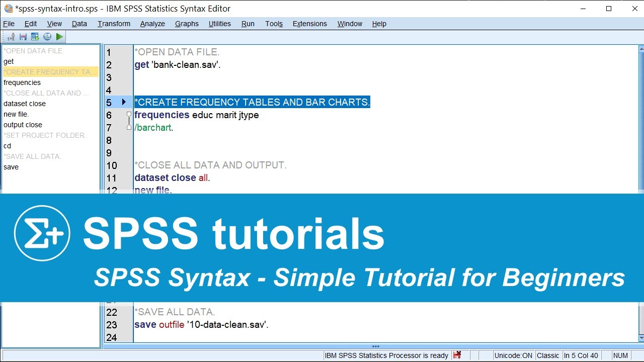Open the Tools menu
Image resolution: width=644 pixels, height=362 pixels.
tap(274, 24)
